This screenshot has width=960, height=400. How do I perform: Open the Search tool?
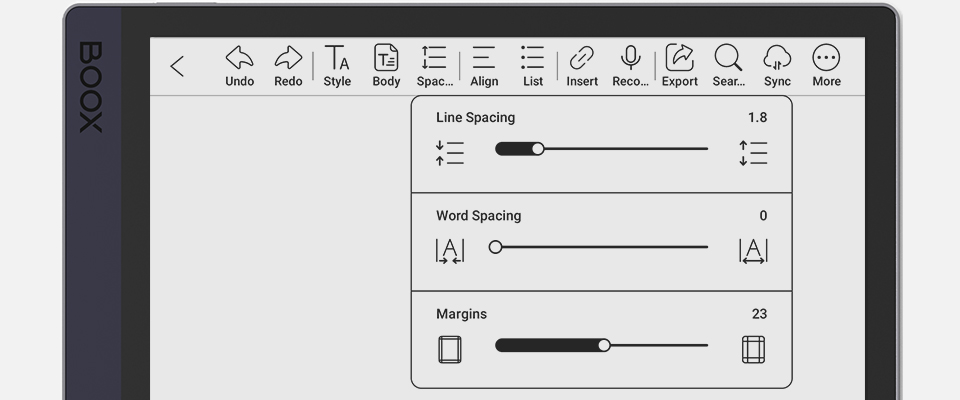pos(729,66)
